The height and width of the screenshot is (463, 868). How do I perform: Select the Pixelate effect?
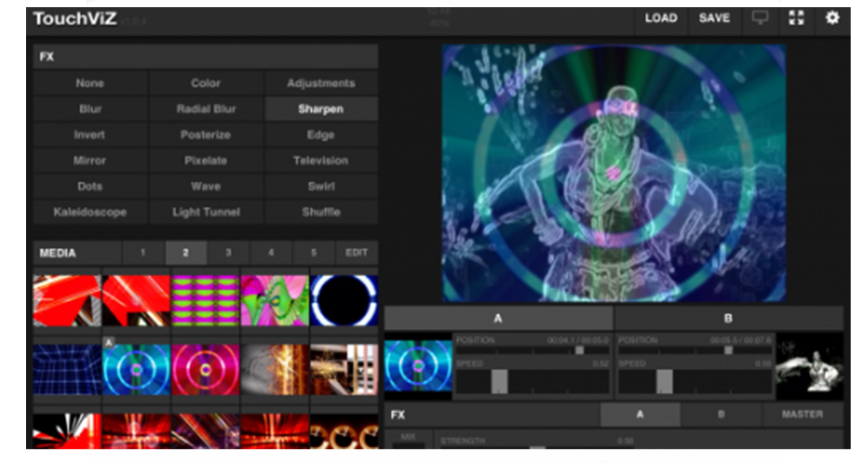[206, 160]
